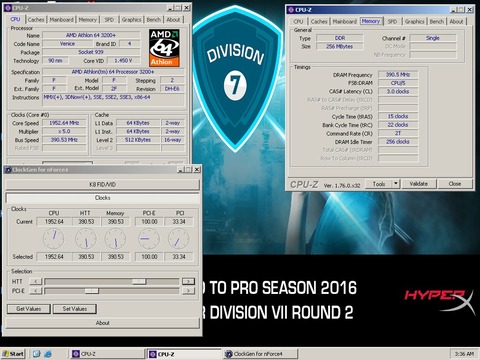Click the Level 2 cache 512 KBytes value
Image resolution: width=480 pixels, height=360 pixels.
[138, 140]
